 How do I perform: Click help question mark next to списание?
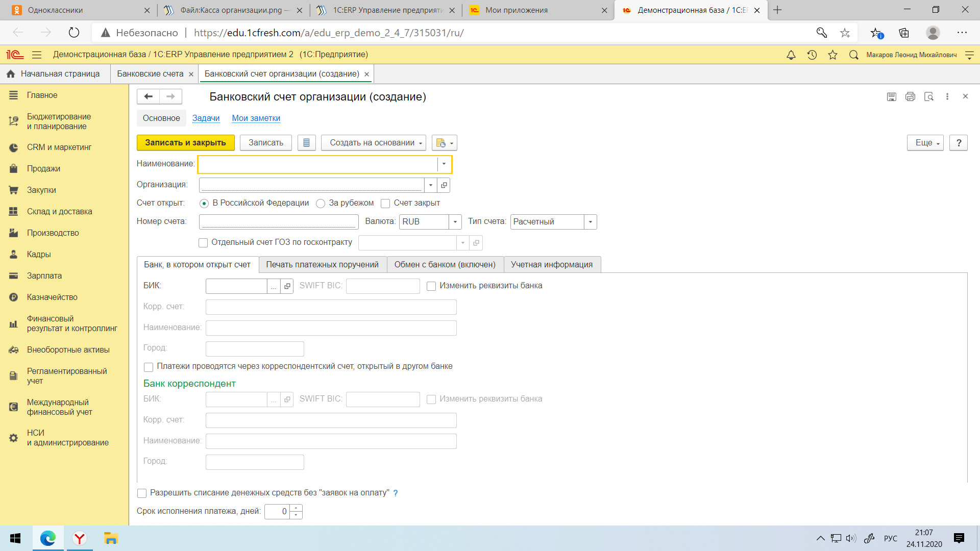(396, 493)
